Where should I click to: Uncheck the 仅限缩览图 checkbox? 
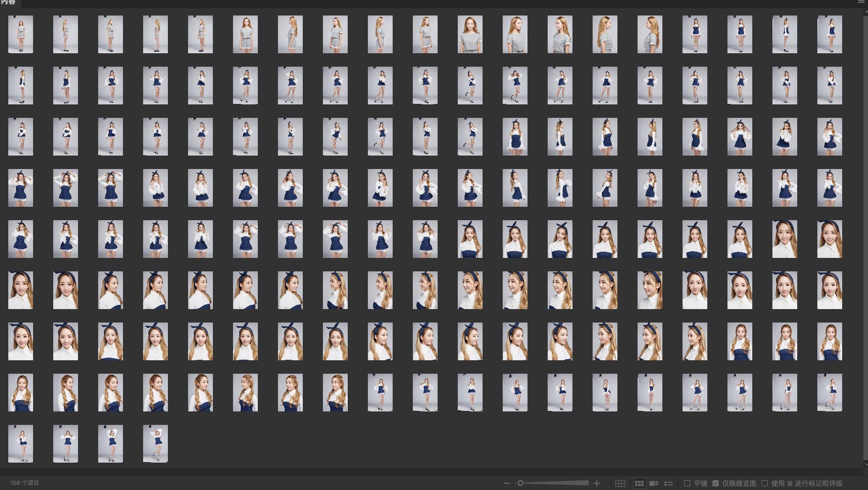point(716,483)
